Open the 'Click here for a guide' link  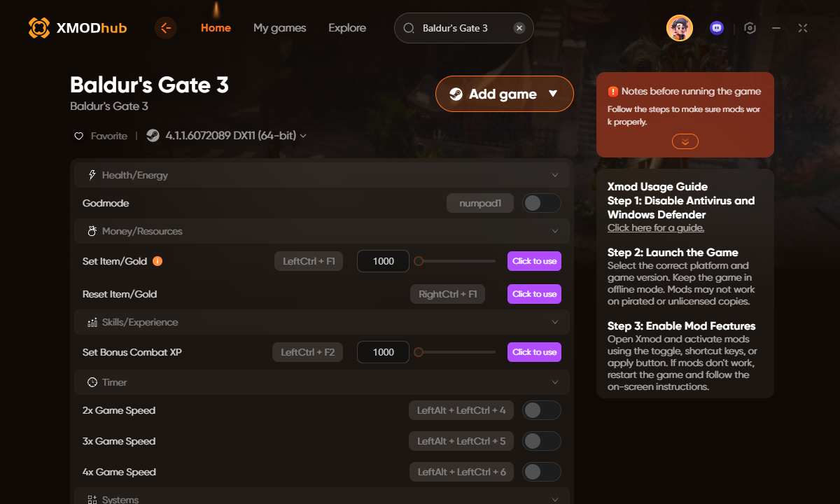pos(655,227)
